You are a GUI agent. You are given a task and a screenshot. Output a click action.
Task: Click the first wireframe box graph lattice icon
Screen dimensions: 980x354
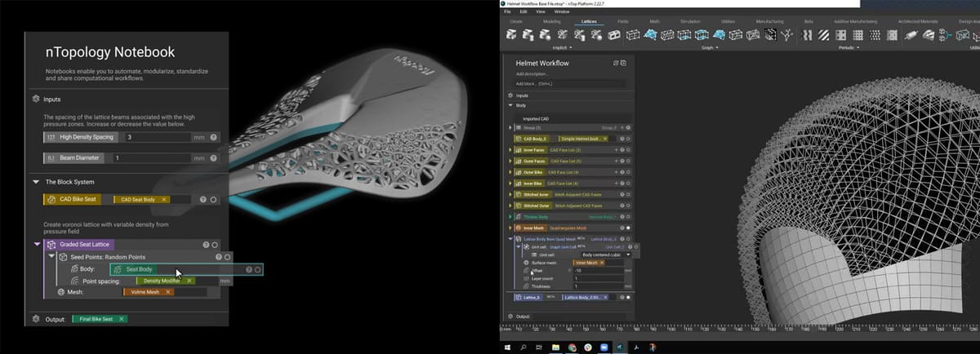tap(632, 35)
